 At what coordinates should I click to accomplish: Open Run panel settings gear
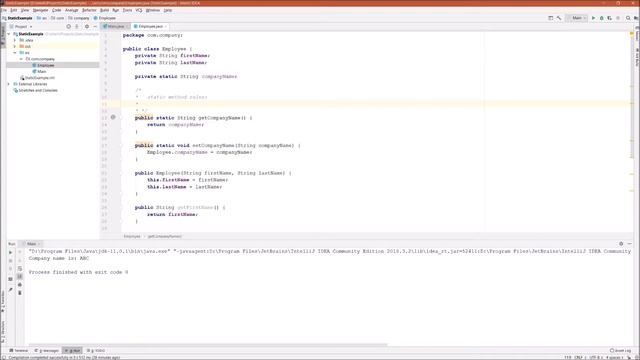pyautogui.click(x=621, y=244)
